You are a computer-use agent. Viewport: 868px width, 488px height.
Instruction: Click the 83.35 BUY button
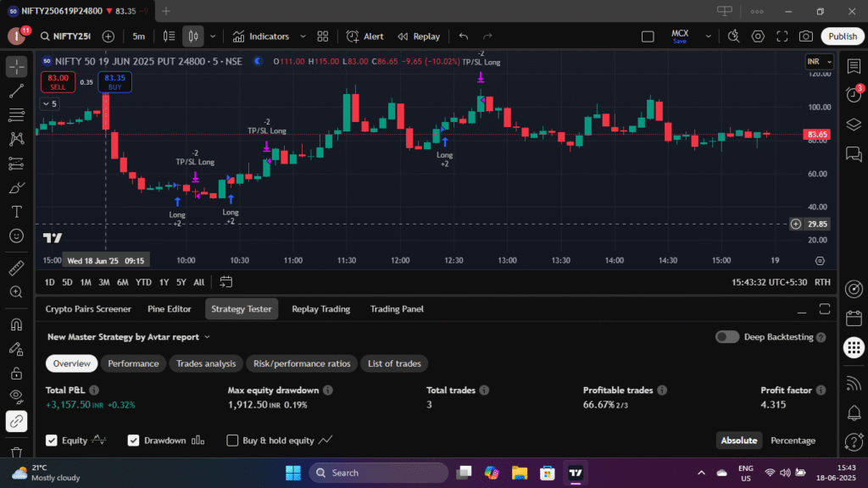pos(114,82)
